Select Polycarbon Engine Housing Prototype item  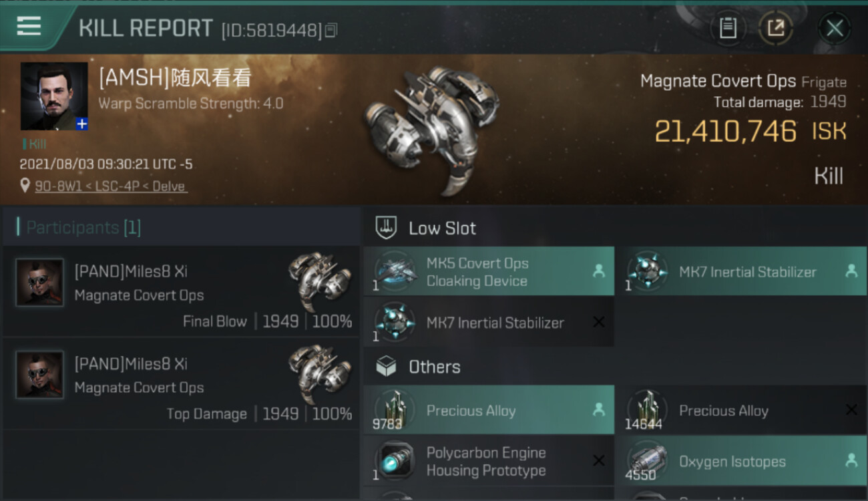489,462
